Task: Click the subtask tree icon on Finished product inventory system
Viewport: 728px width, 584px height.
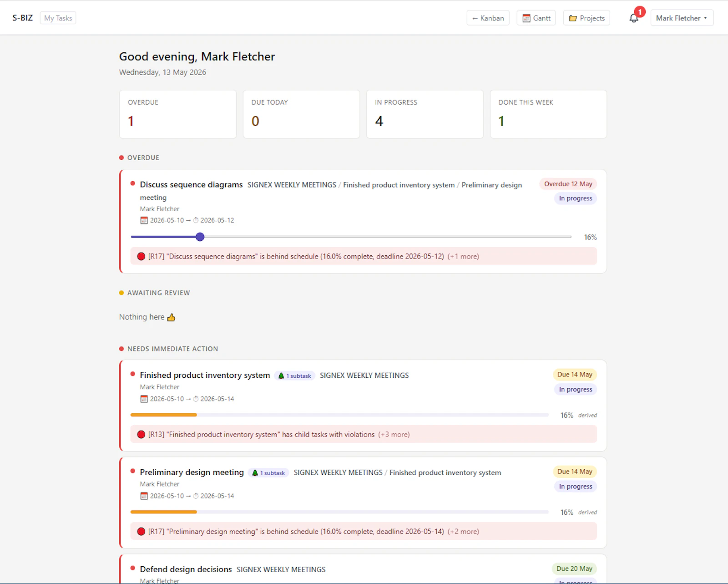Action: (281, 376)
